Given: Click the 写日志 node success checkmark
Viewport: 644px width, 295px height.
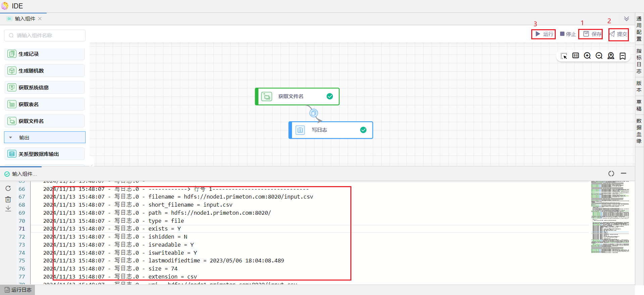Looking at the screenshot, I should point(363,130).
